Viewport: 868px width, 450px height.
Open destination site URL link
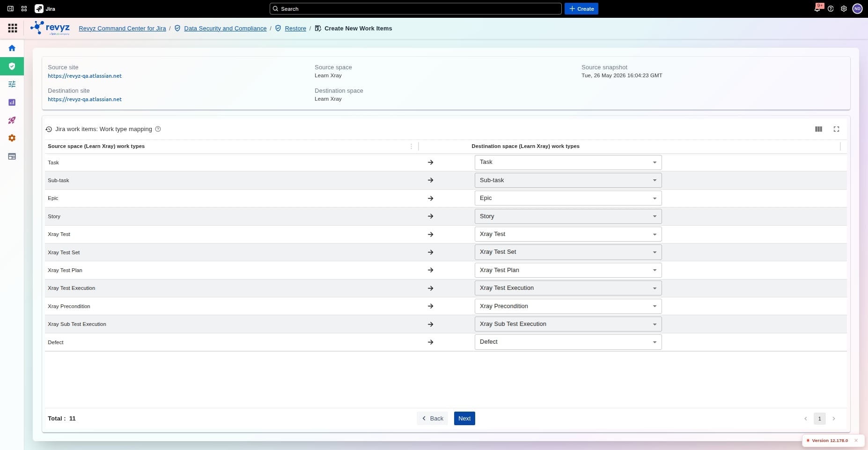click(85, 99)
